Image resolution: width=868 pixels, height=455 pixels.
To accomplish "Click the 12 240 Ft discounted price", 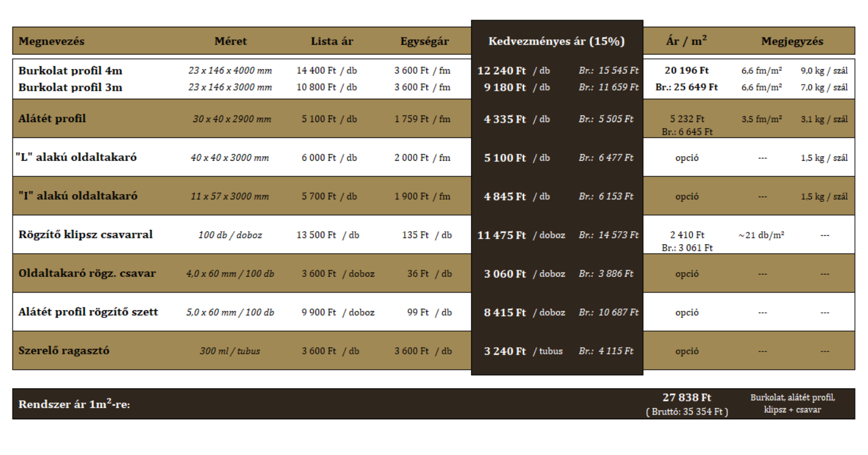I will (x=501, y=71).
